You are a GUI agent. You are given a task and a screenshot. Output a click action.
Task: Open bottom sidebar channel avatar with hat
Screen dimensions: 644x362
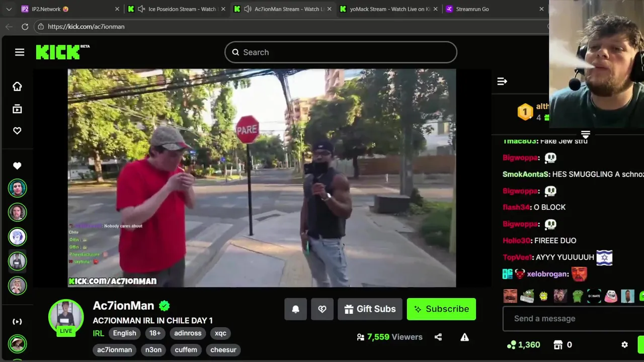coord(17,344)
